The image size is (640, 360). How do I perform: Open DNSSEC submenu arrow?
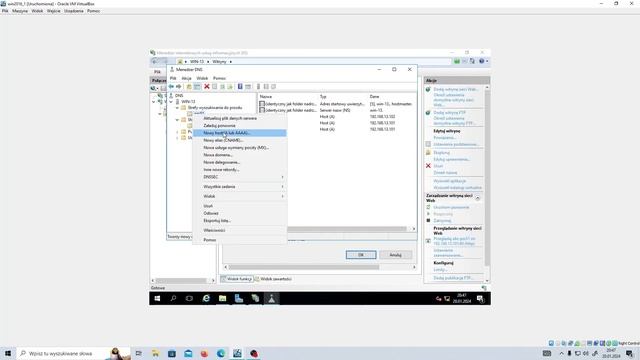[x=282, y=177]
